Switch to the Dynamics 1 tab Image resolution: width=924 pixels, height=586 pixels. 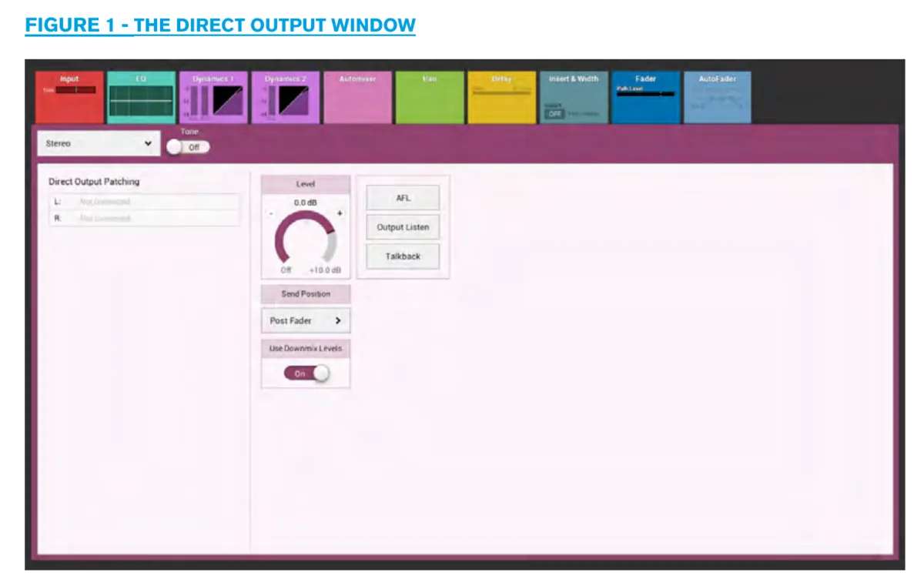[x=213, y=97]
